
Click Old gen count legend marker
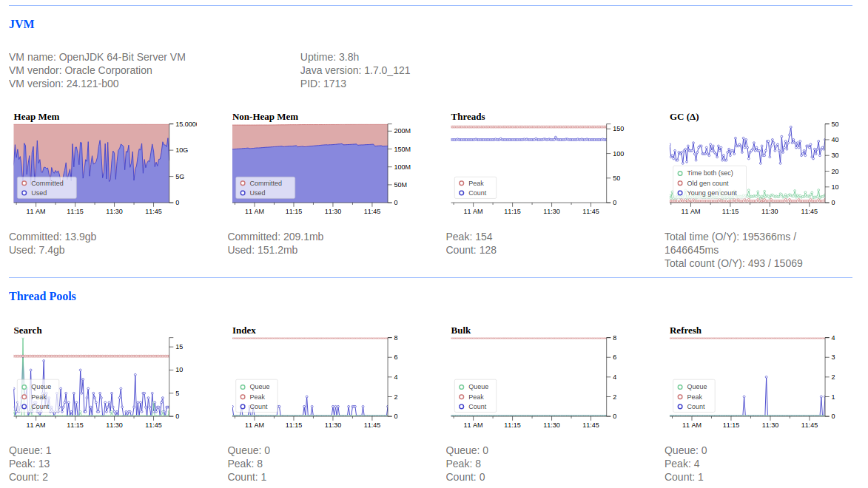[680, 183]
